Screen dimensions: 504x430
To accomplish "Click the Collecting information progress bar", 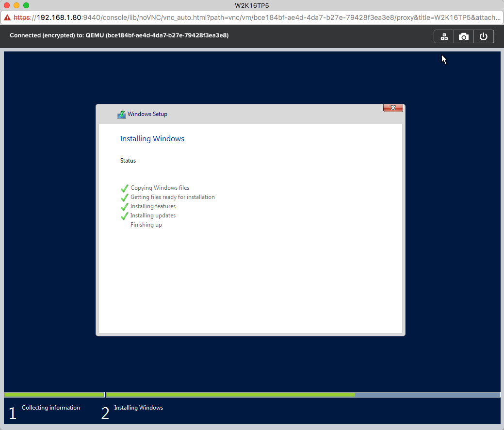I will [54, 395].
